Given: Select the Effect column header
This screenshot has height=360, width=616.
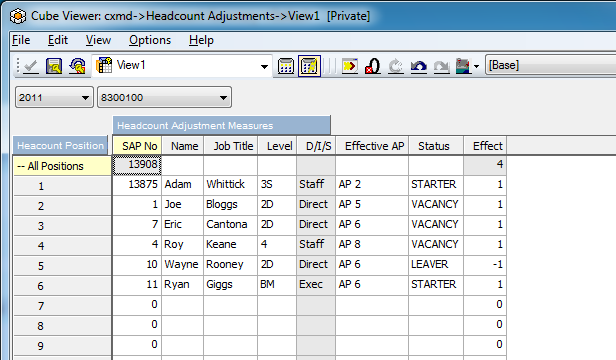Looking at the screenshot, I should pyautogui.click(x=485, y=146).
